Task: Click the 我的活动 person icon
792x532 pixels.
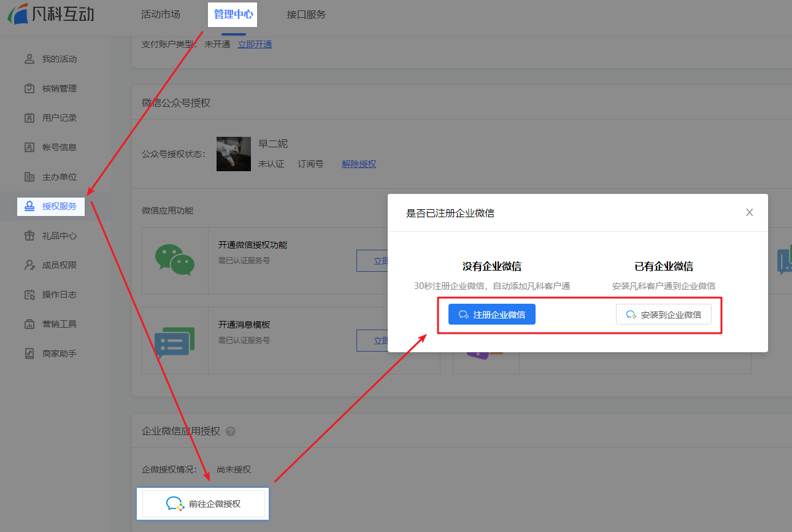Action: coord(29,59)
